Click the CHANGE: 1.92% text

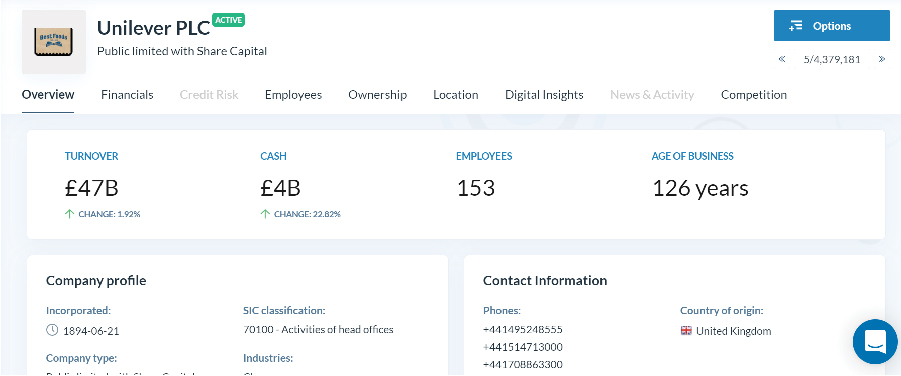coord(110,214)
